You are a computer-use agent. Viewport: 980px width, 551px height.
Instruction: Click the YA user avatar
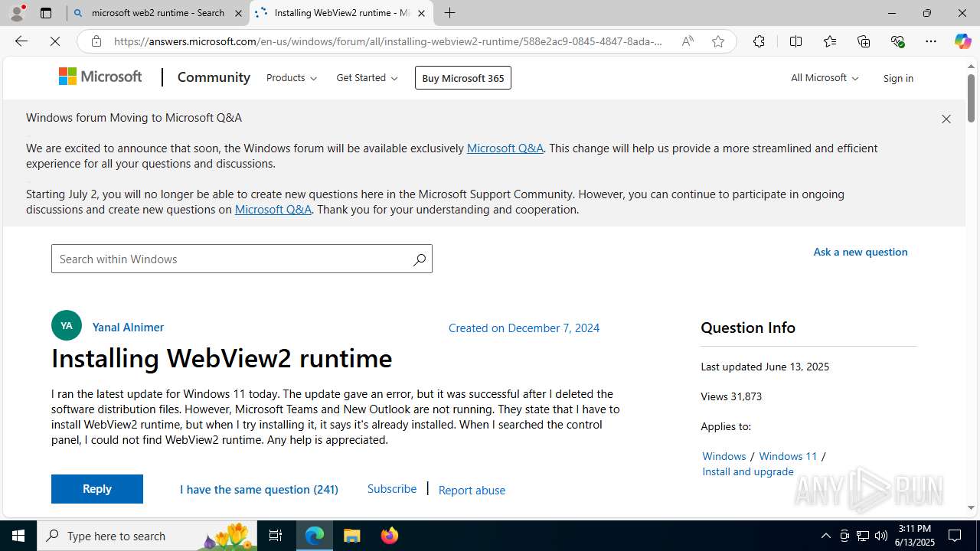(67, 325)
